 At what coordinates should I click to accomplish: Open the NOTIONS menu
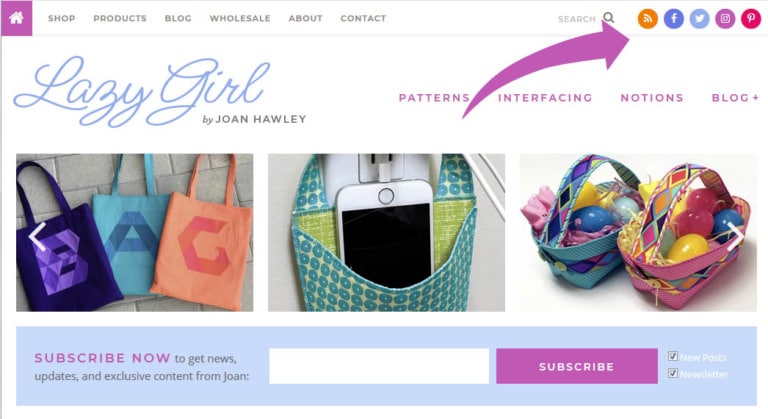click(652, 98)
